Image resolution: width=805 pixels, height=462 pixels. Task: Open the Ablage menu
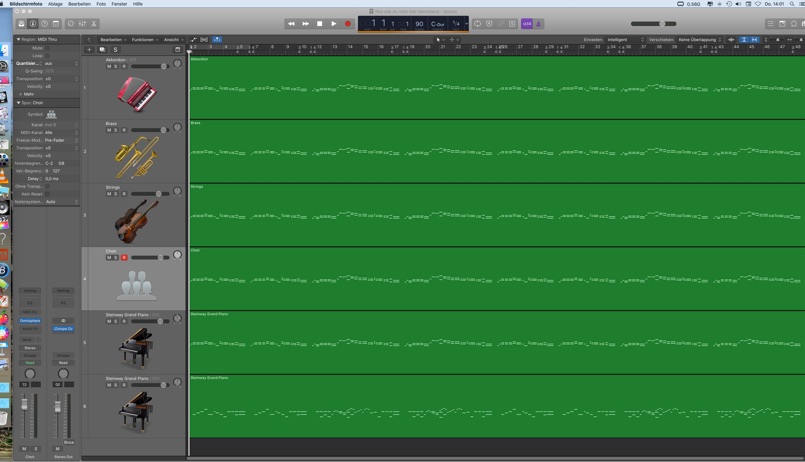point(55,4)
